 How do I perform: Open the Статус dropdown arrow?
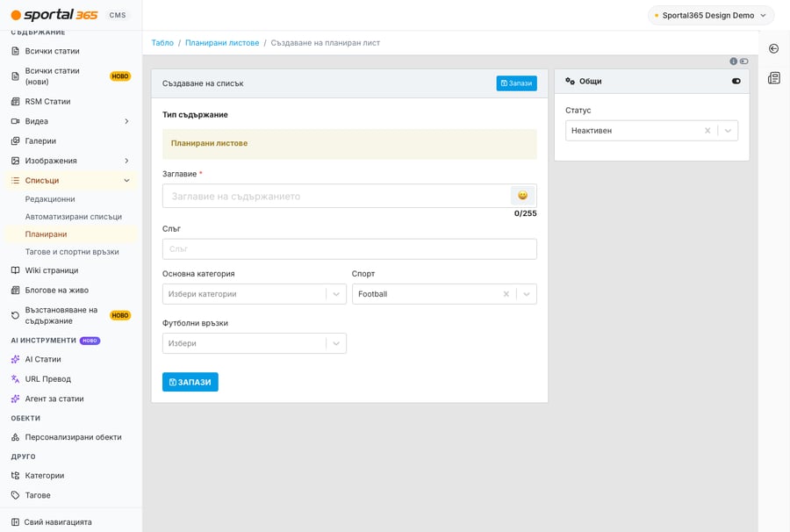coord(728,131)
